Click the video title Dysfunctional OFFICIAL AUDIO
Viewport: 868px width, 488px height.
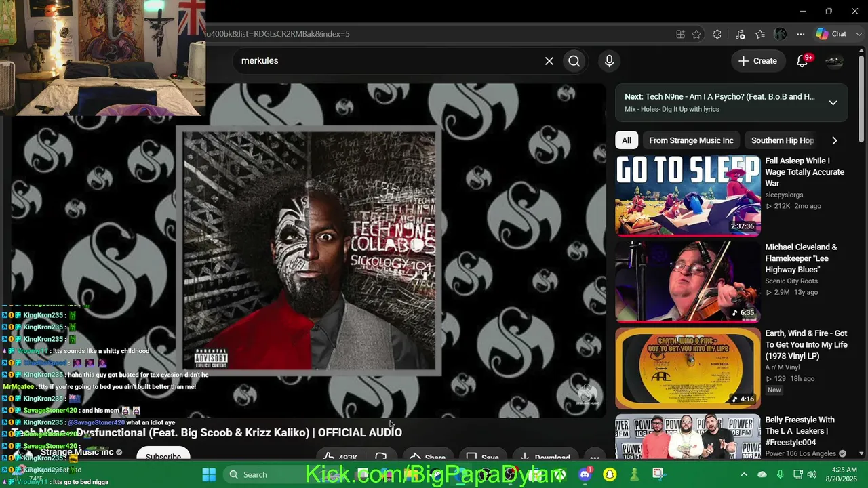click(207, 432)
